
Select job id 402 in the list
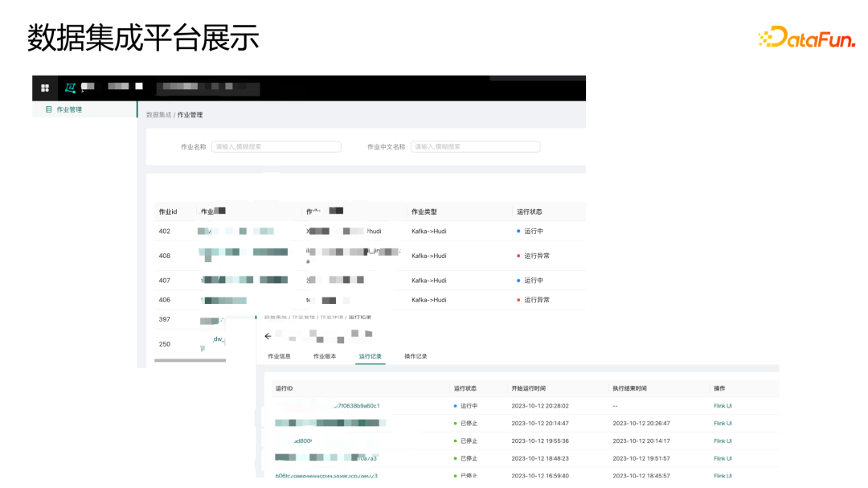pos(165,232)
